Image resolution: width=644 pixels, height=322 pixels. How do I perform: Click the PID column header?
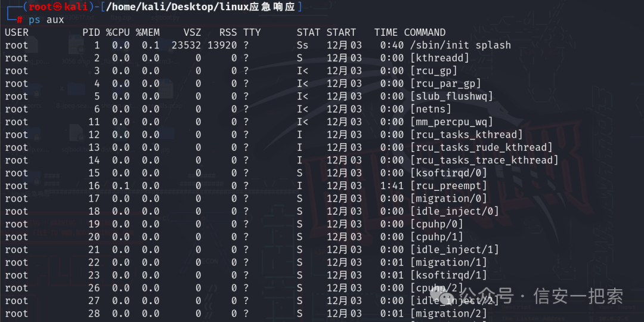pos(91,32)
